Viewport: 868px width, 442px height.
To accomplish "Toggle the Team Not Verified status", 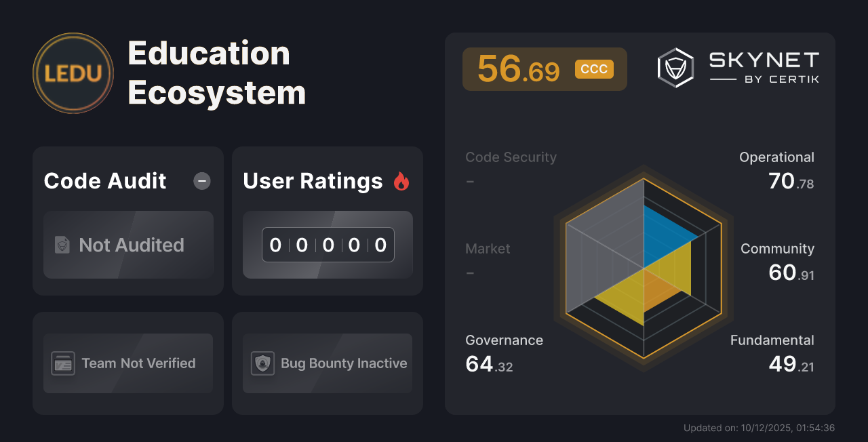I will tap(127, 363).
